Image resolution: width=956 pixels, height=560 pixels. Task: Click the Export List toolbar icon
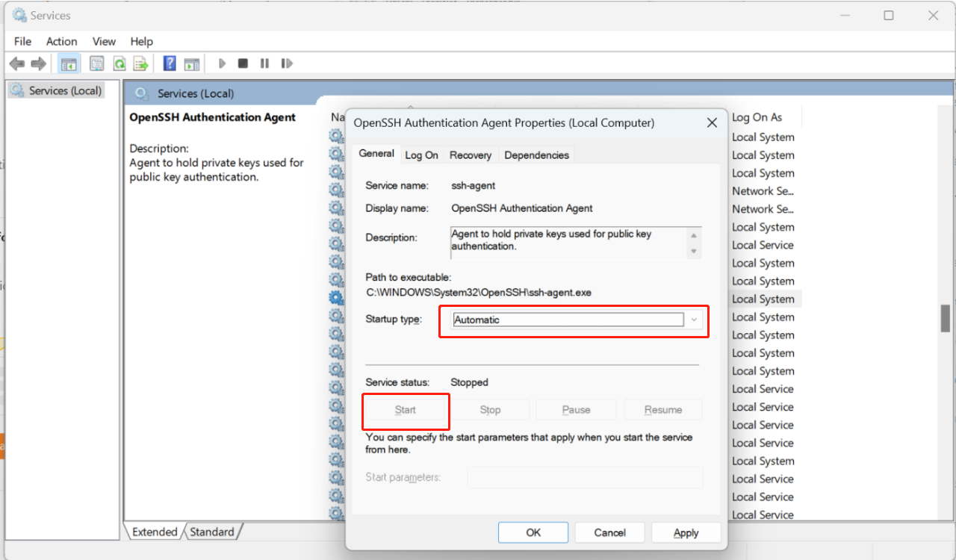pyautogui.click(x=141, y=63)
